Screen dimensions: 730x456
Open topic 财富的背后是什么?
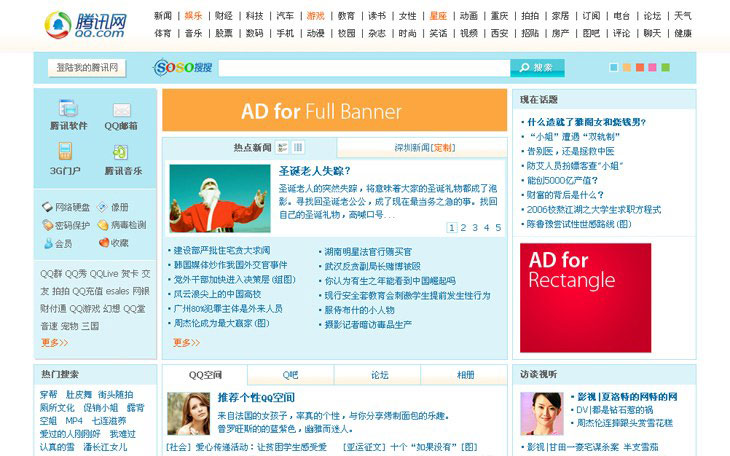pos(565,195)
